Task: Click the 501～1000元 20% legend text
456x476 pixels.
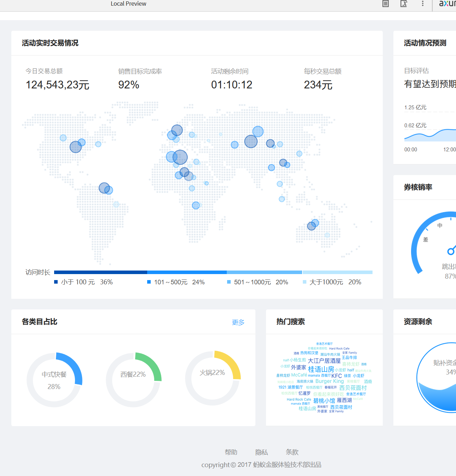Action: click(261, 282)
